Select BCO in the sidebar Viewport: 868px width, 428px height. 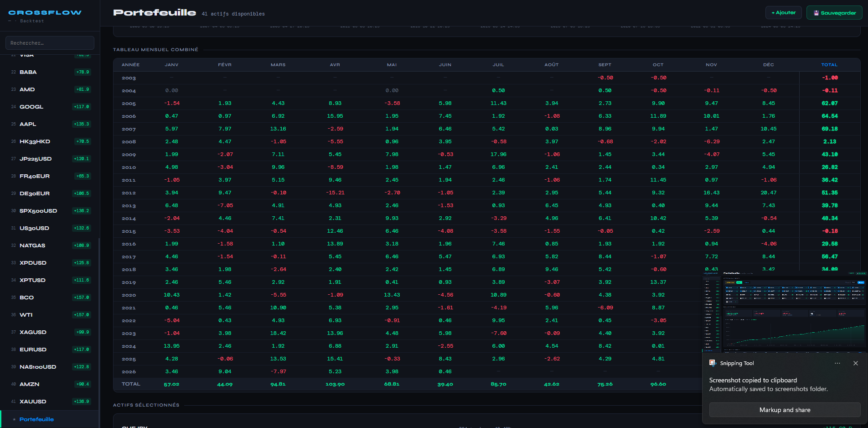(50, 298)
